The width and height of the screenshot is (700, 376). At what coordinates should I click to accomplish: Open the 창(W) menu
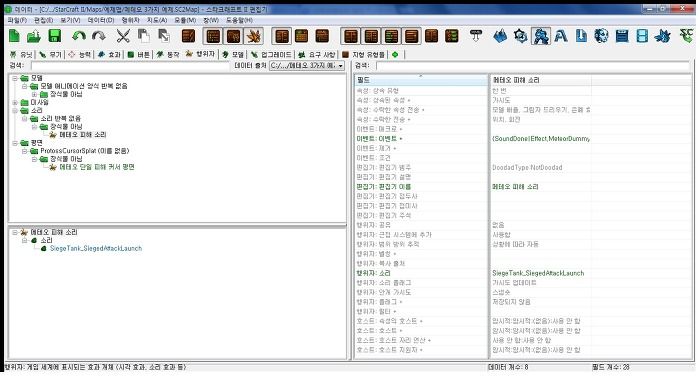pos(211,21)
